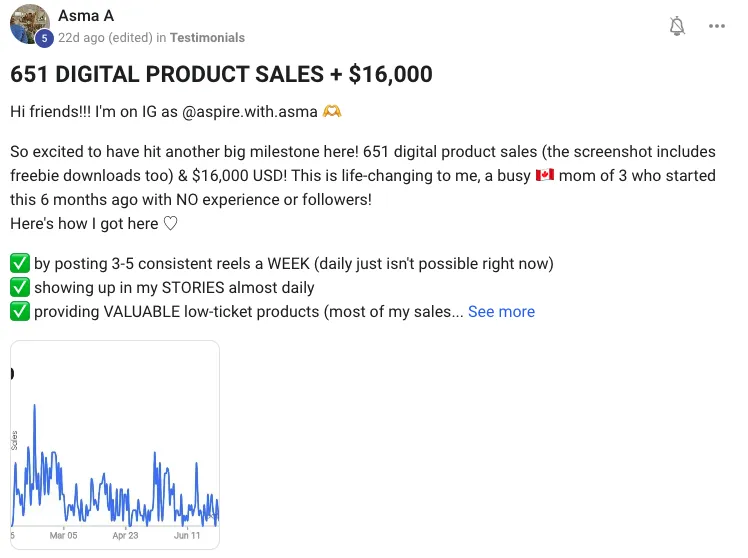This screenshot has height=558, width=748.
Task: Click the Apr 23 label on chart
Action: pos(125,536)
